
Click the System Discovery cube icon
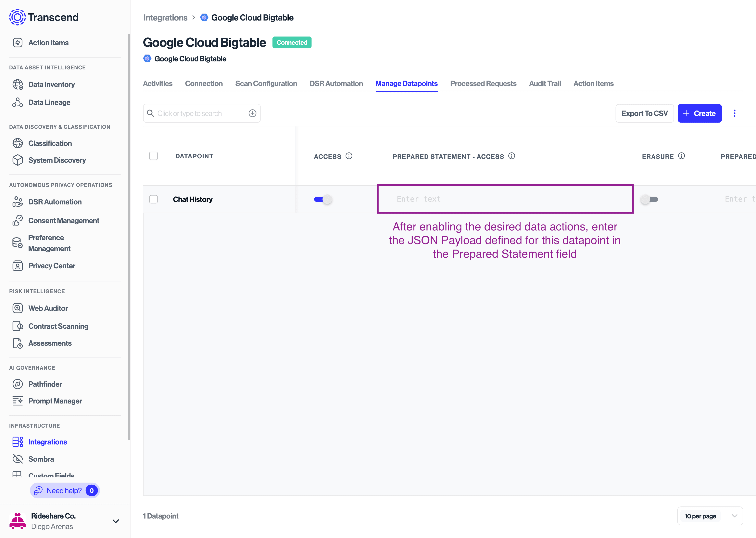pos(18,160)
